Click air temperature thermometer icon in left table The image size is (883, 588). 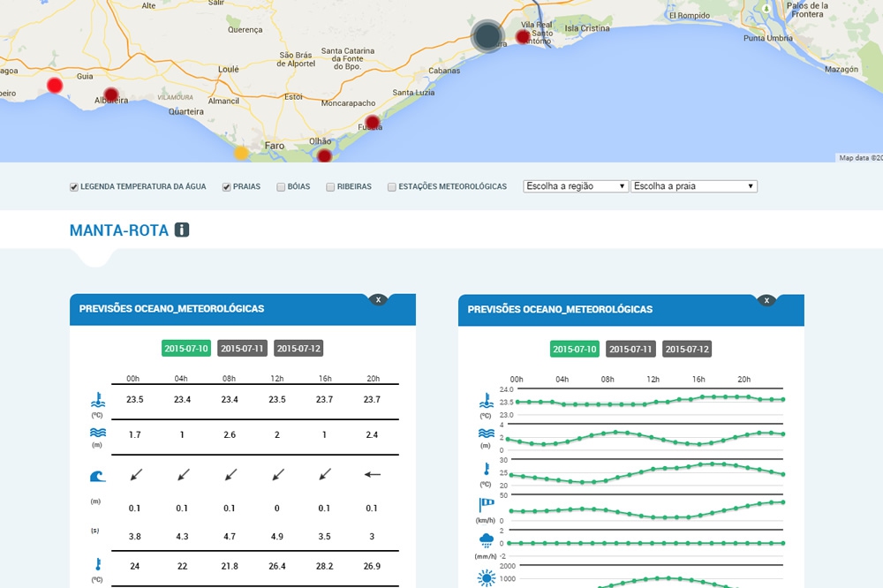tap(98, 564)
